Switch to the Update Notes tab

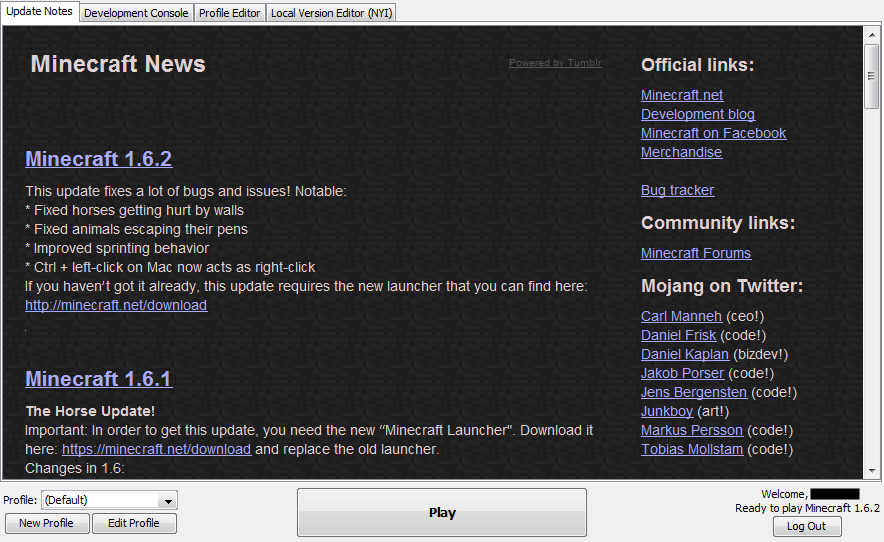pyautogui.click(x=39, y=12)
